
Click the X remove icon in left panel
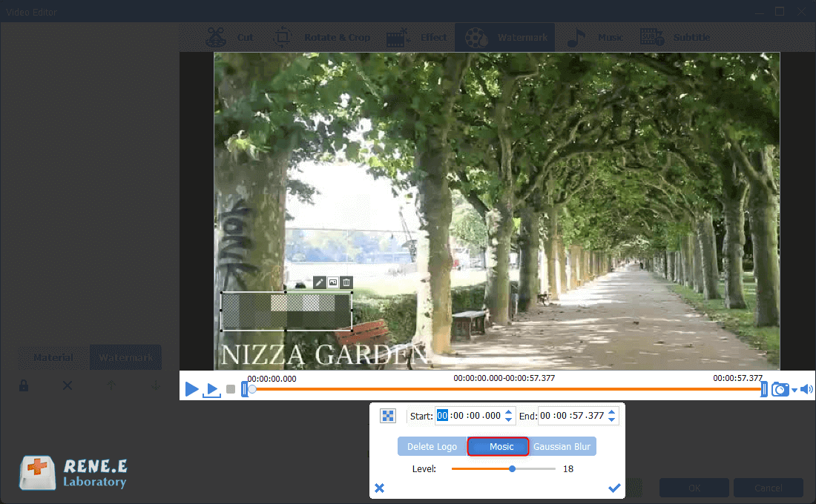[x=68, y=385]
